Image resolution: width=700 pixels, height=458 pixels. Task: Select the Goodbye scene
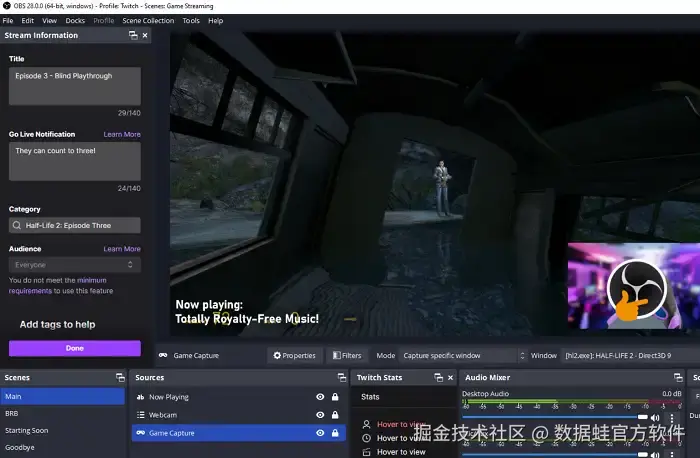(x=62, y=447)
